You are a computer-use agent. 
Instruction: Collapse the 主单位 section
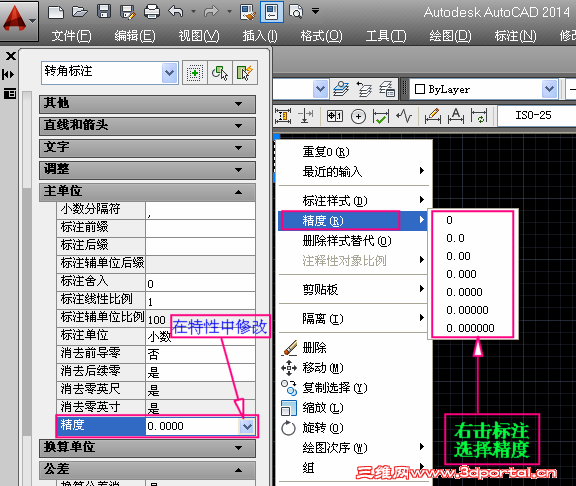coord(147,192)
